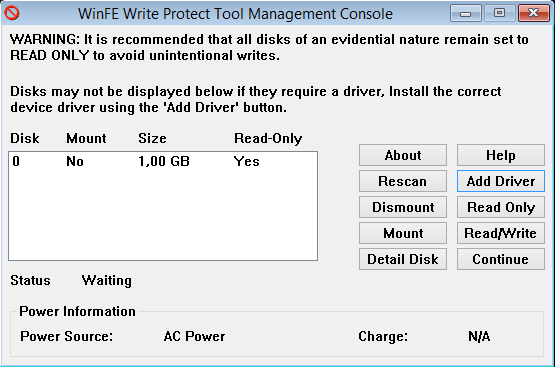
Task: Click the Continue button
Action: [500, 259]
